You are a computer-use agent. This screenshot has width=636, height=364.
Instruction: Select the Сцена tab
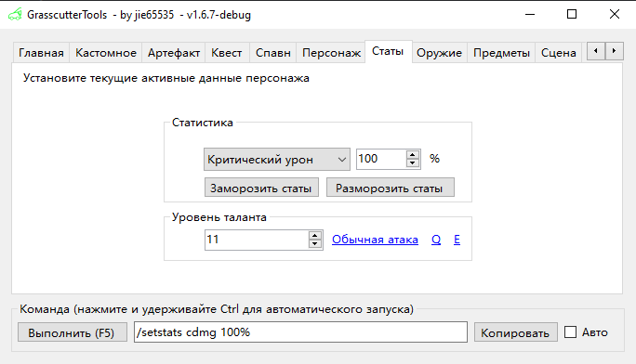point(559,53)
